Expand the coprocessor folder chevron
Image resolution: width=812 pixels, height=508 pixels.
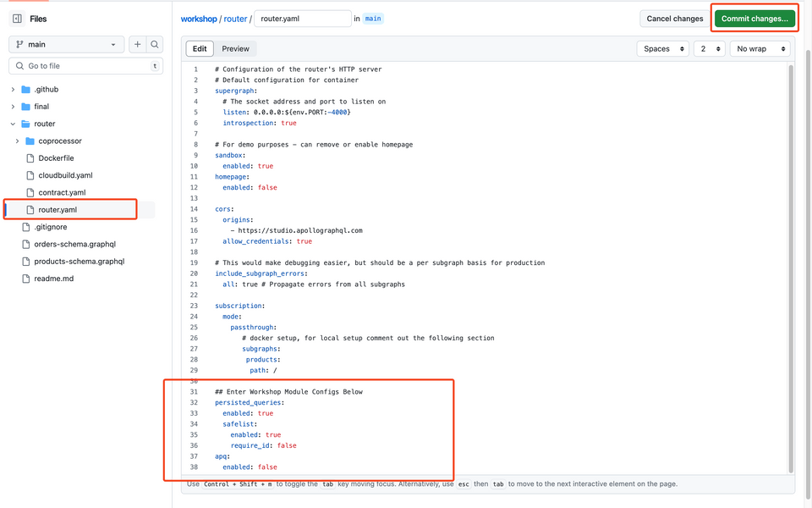point(17,141)
